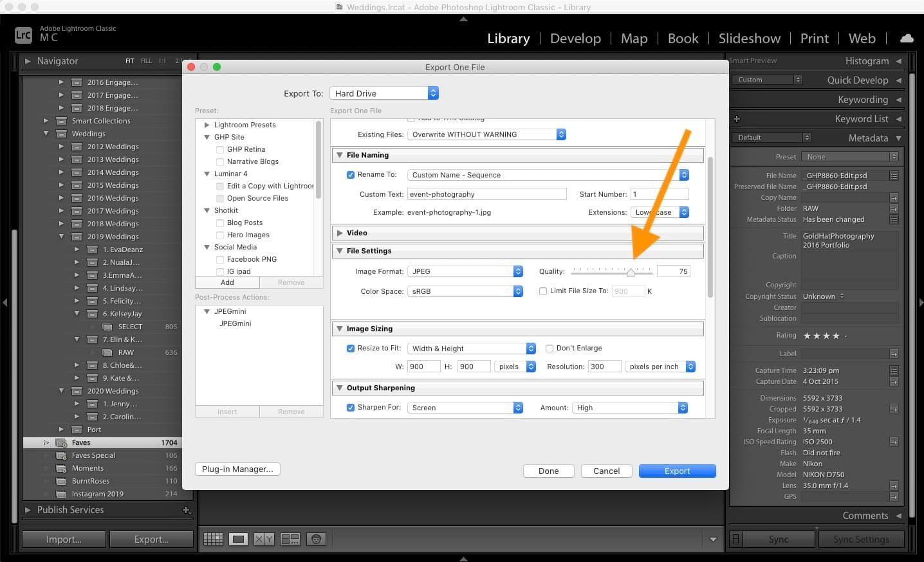
Task: Switch to Grid view in the toolbar
Action: tap(213, 539)
